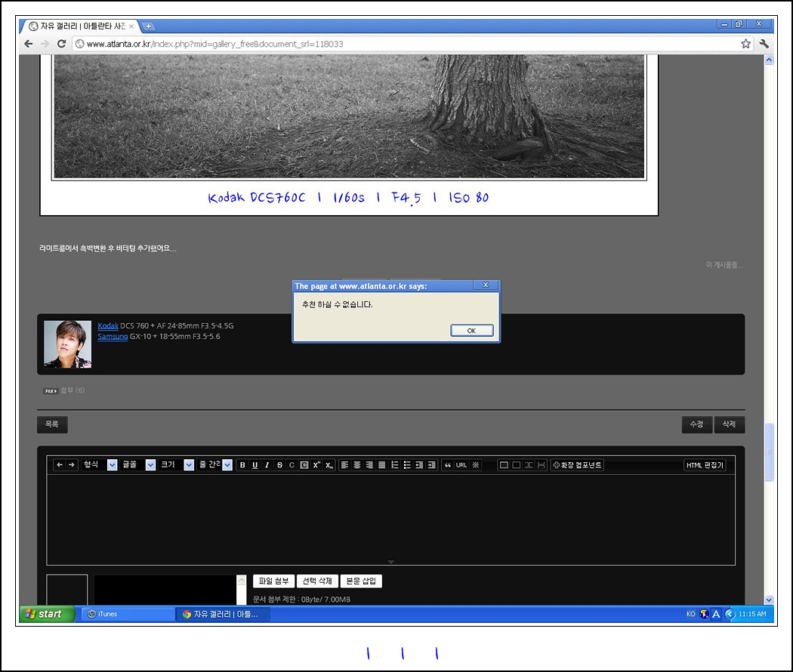This screenshot has height=672, width=793.
Task: Click the blockquote icon in editor toolbar
Action: [x=447, y=465]
